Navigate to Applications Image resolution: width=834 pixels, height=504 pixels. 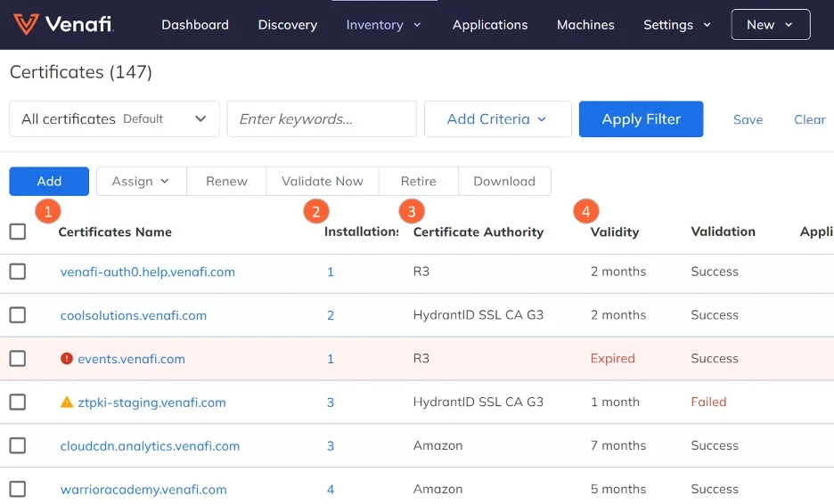coord(490,24)
